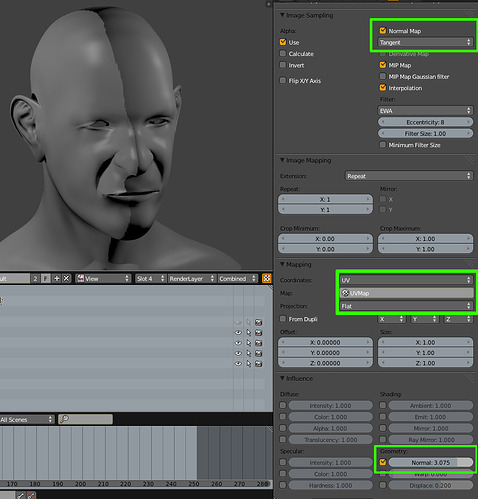The height and width of the screenshot is (499, 478).
Task: Hide object using eye in second outliner row
Action: pos(238,333)
